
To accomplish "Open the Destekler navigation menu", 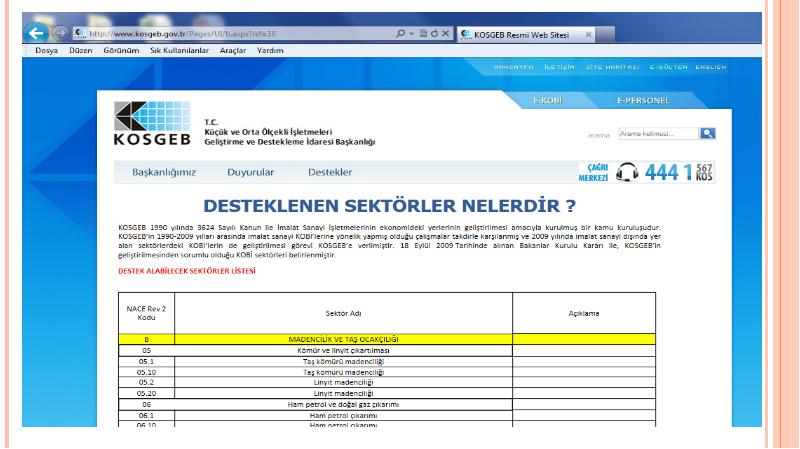I will pos(330,172).
